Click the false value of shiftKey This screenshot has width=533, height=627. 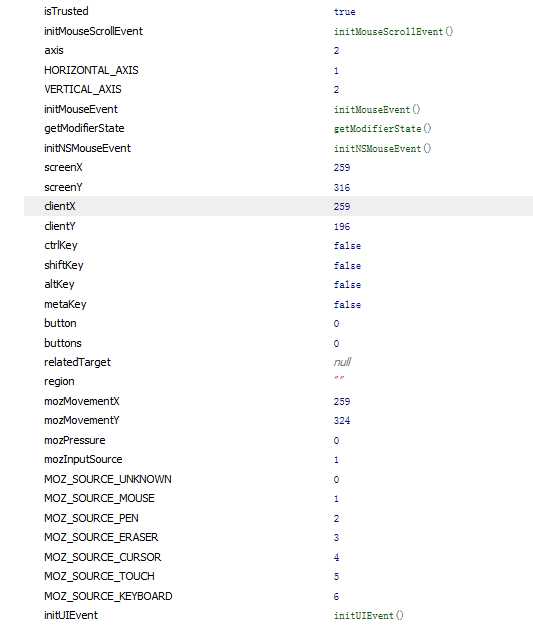(347, 266)
